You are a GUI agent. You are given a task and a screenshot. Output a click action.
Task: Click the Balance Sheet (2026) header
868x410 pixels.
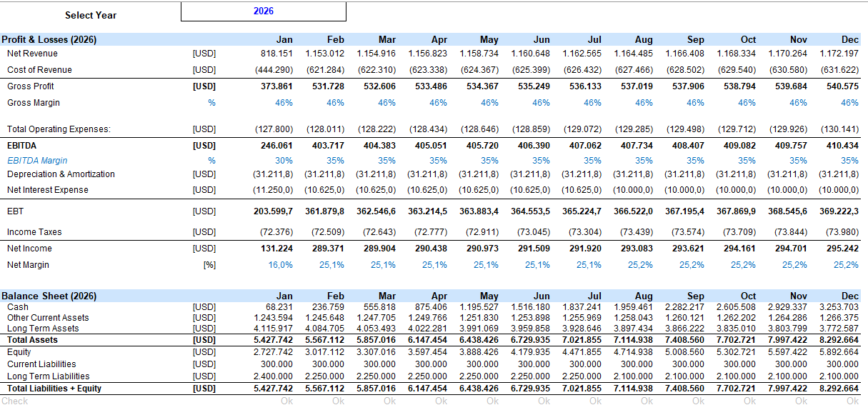tap(49, 296)
